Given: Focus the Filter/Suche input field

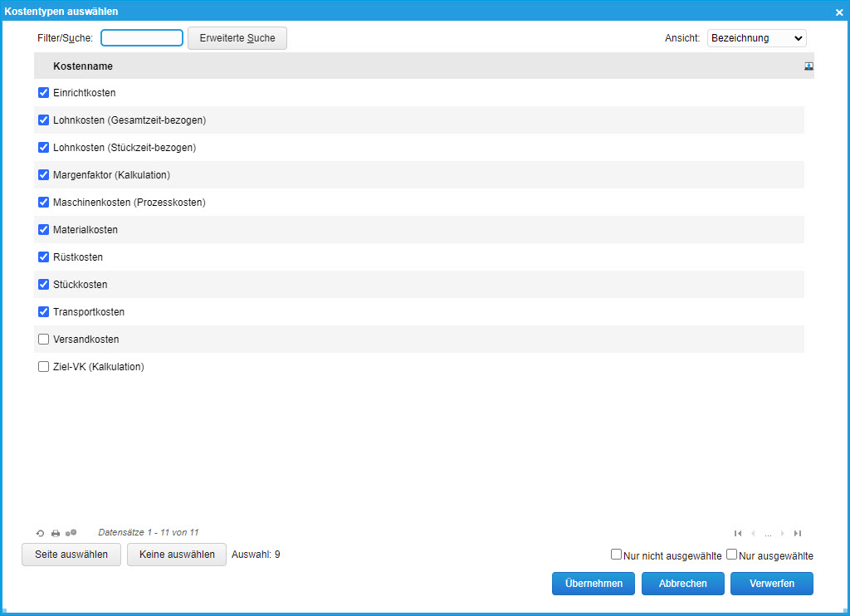Looking at the screenshot, I should pos(142,38).
